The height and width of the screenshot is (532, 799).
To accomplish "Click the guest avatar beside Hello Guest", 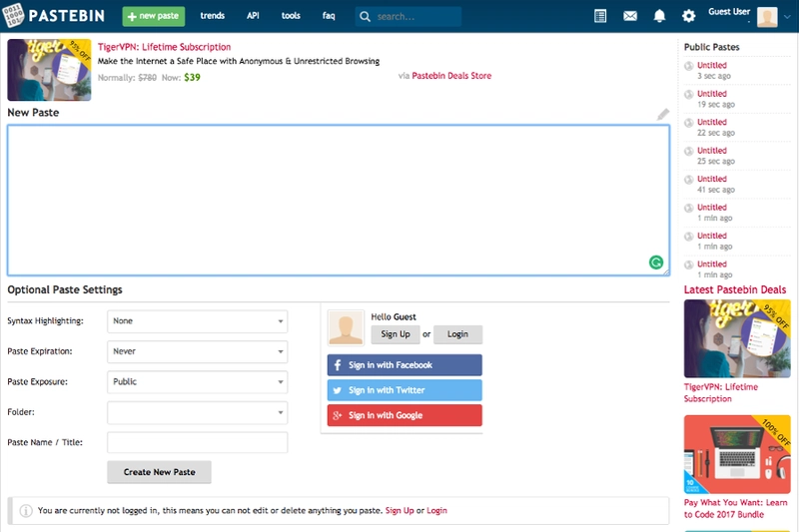I will [346, 328].
